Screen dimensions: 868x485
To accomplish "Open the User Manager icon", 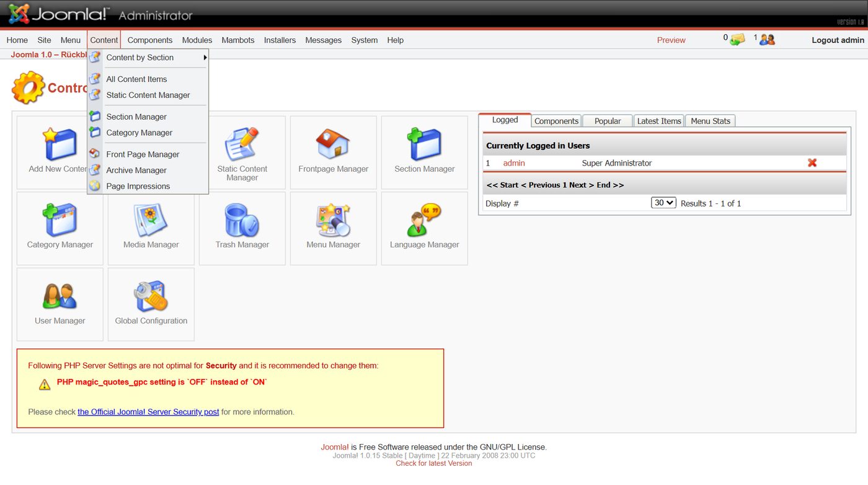I will (x=60, y=296).
